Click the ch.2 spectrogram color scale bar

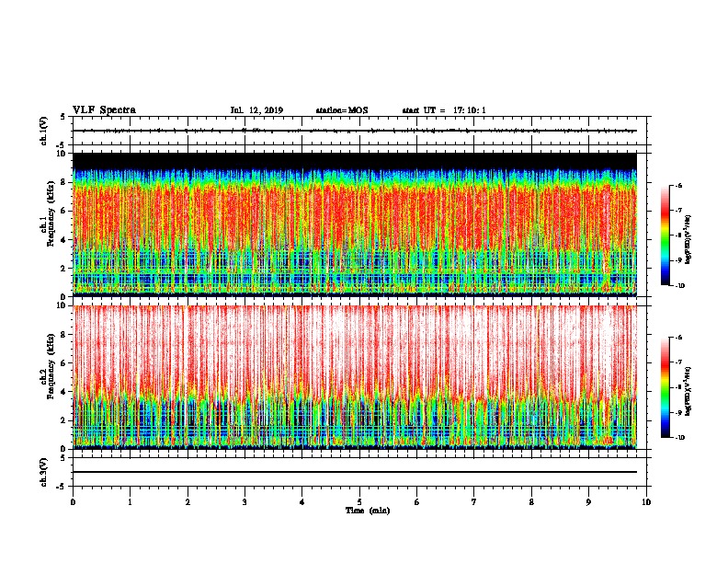coord(665,387)
